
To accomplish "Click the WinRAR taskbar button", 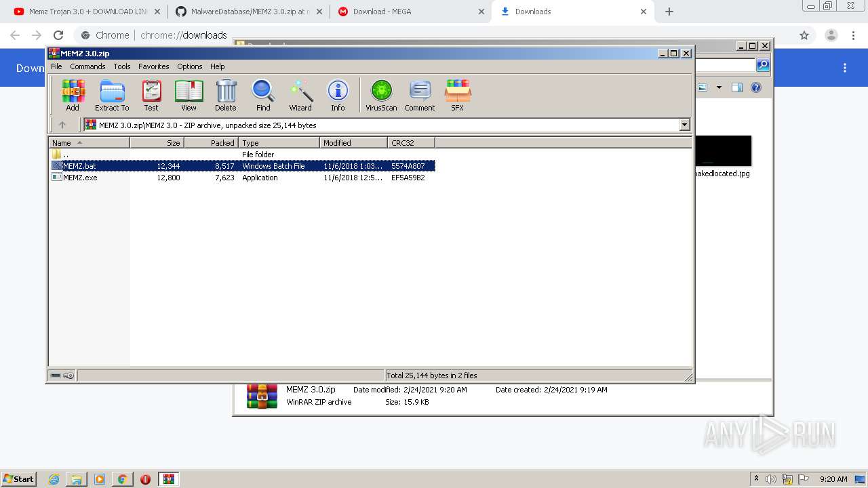I will (168, 479).
